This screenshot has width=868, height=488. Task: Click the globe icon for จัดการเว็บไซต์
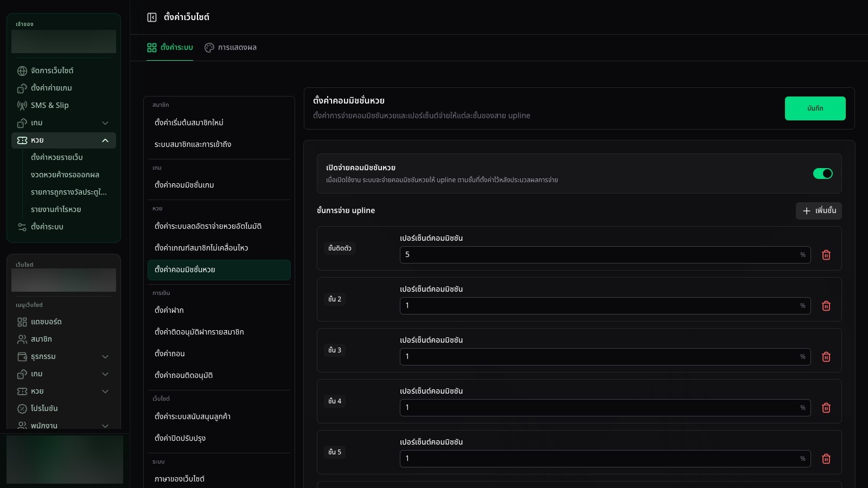tap(22, 71)
